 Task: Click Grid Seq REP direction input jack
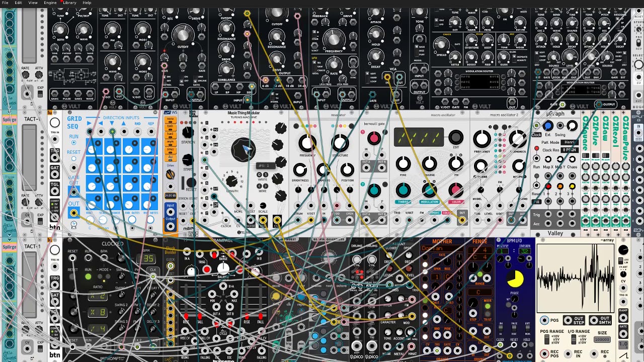(151, 131)
